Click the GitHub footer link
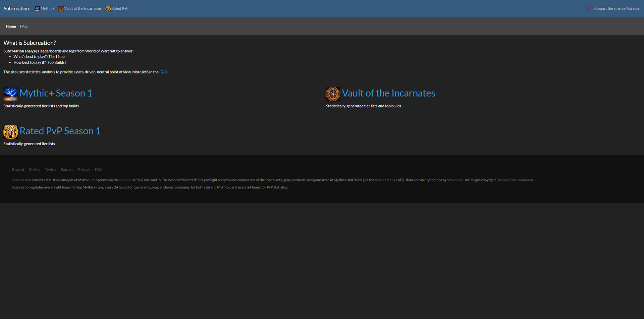 (x=35, y=170)
